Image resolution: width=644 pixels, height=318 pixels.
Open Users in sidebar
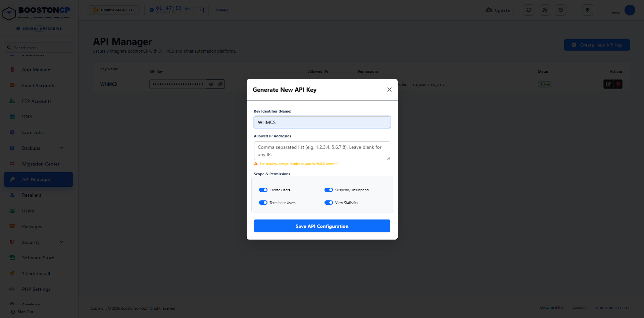coord(28,211)
